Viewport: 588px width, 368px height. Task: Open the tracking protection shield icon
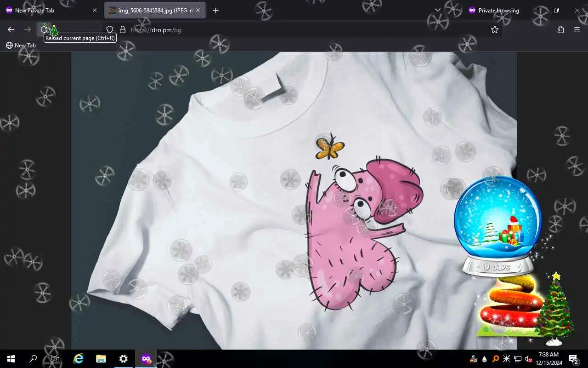(110, 29)
